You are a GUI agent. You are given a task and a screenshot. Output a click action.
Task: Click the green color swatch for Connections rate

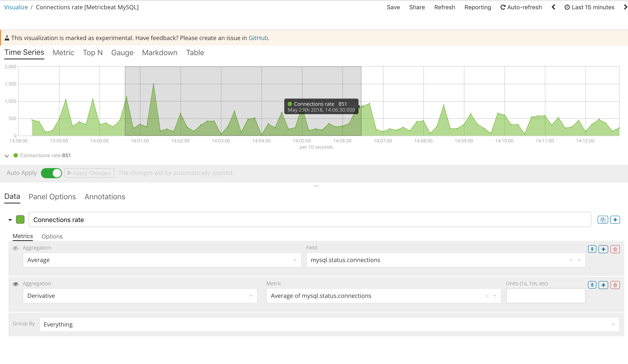20,219
